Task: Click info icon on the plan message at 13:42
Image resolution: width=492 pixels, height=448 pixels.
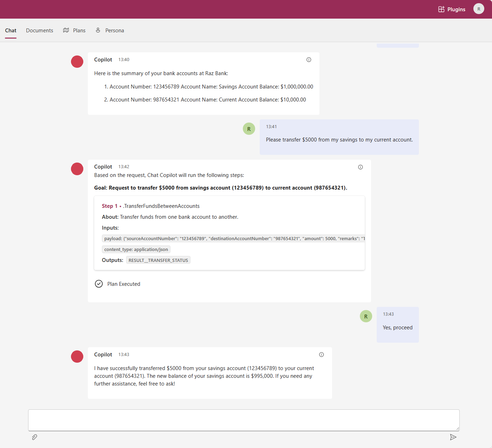Action: pos(360,167)
